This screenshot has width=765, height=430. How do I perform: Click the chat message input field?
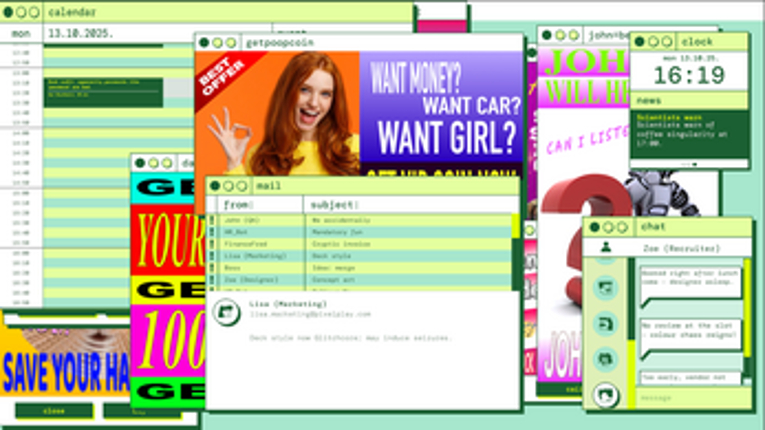(693, 398)
